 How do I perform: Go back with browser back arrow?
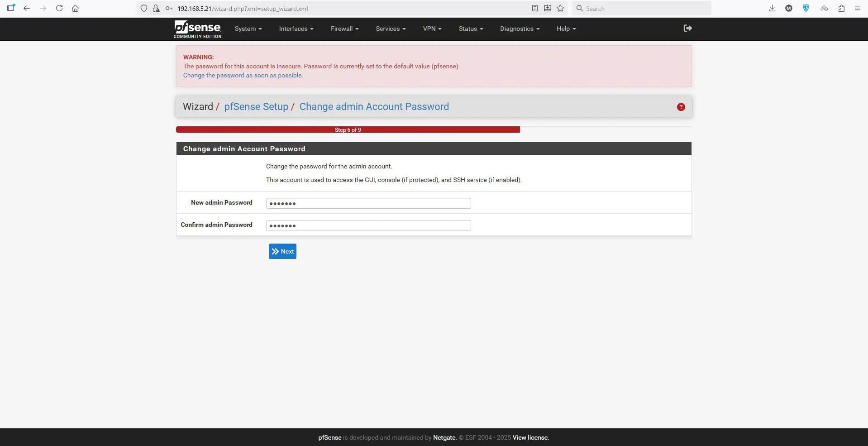(x=27, y=8)
